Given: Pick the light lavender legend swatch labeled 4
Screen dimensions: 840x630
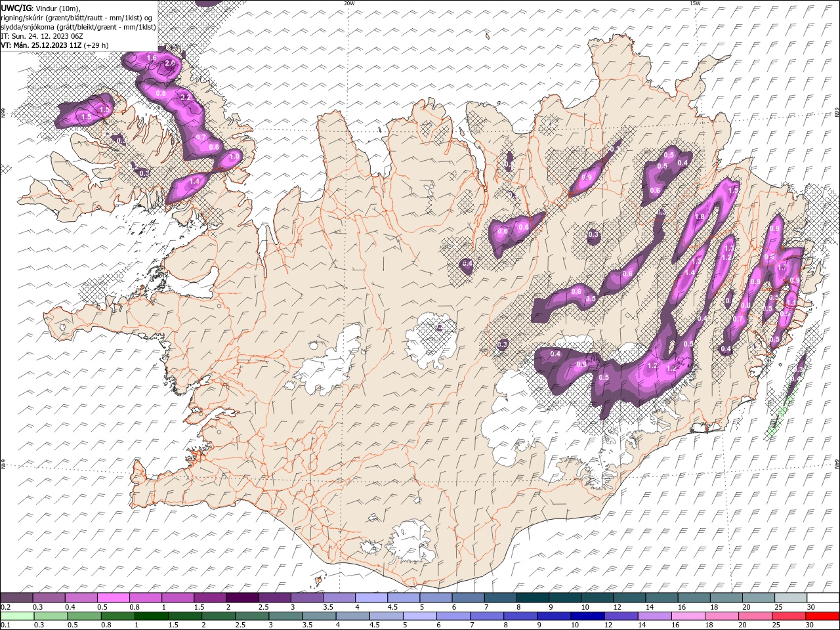Looking at the screenshot, I should [371, 598].
